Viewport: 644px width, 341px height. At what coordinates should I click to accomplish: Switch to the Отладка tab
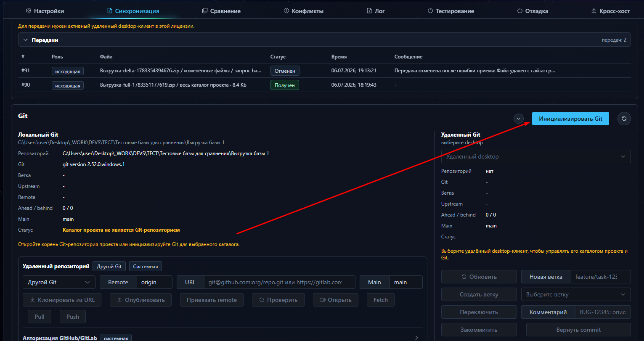(x=533, y=11)
